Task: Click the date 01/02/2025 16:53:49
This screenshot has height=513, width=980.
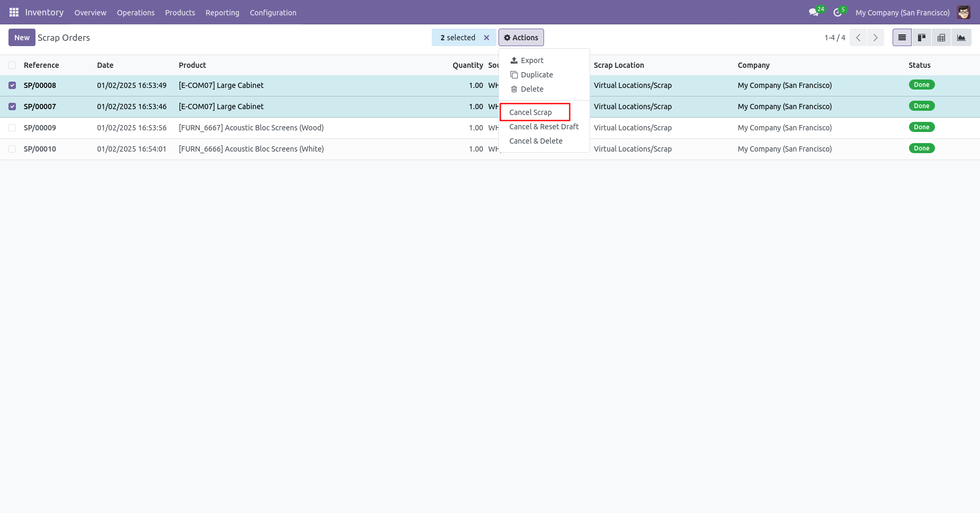Action: pyautogui.click(x=131, y=85)
